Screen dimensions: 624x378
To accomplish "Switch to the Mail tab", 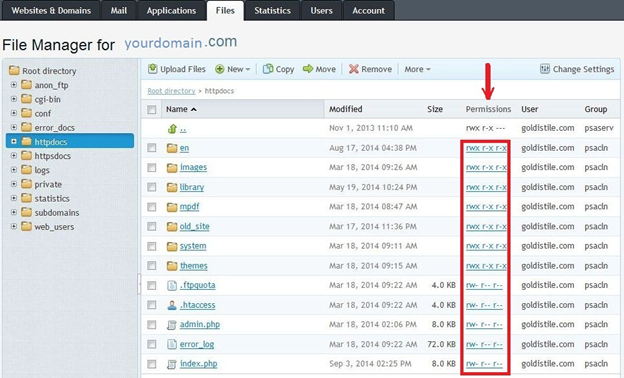I will click(x=119, y=10).
